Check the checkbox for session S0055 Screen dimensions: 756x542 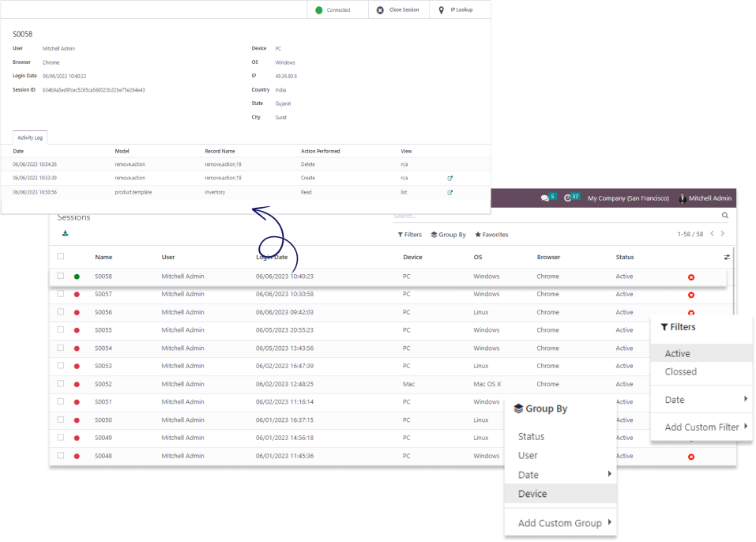point(61,330)
